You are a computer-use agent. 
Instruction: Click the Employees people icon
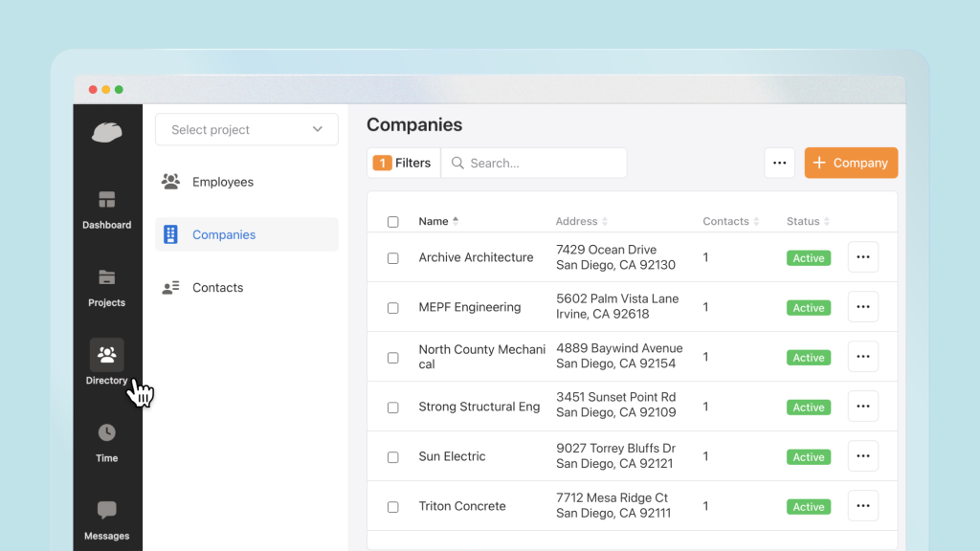(x=170, y=182)
